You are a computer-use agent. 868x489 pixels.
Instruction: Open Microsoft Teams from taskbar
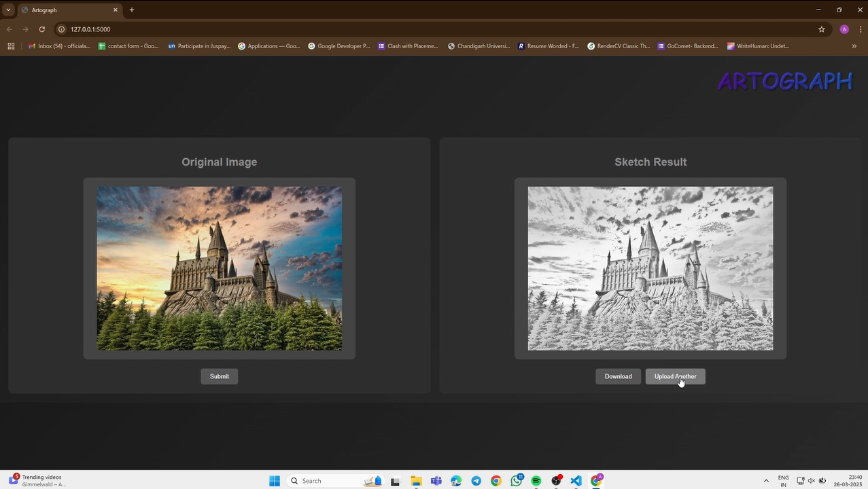[436, 481]
